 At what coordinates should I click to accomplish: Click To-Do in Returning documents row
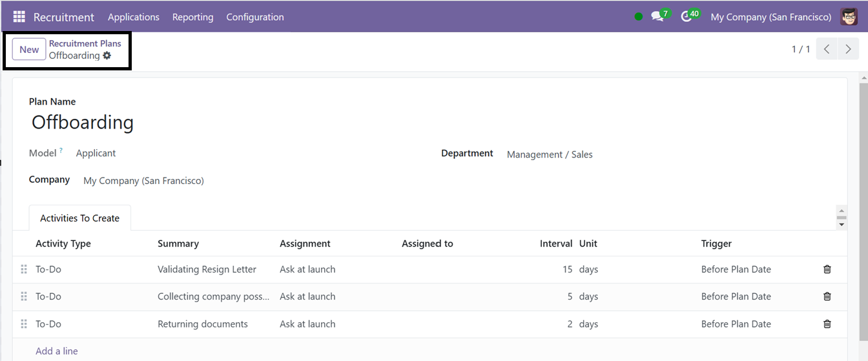(x=48, y=324)
